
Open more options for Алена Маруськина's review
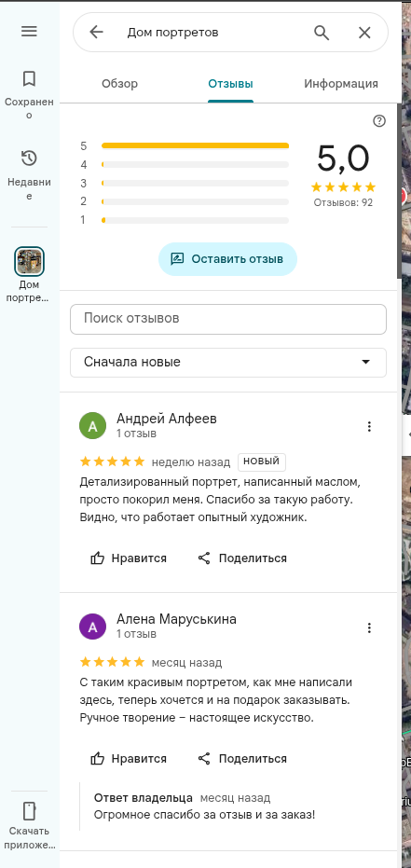[369, 627]
